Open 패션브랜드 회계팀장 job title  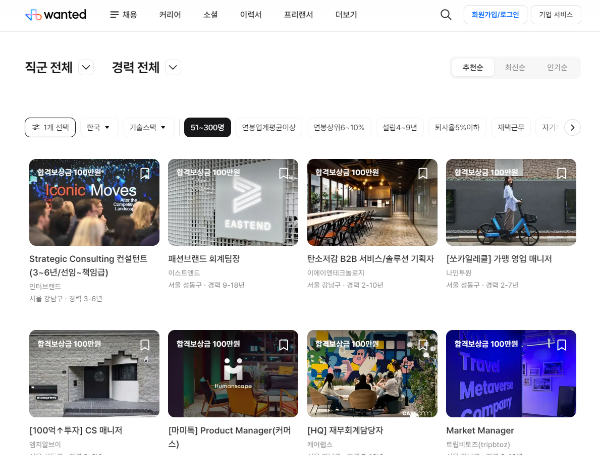point(204,259)
